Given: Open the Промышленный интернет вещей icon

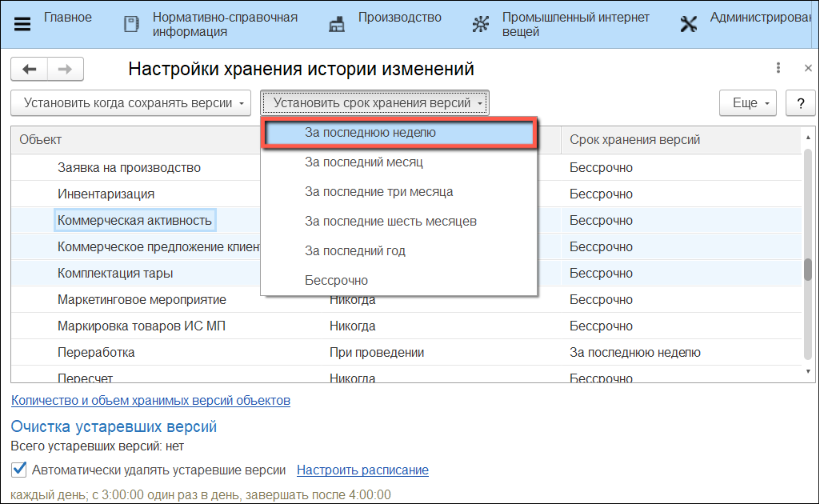Looking at the screenshot, I should coord(481,24).
